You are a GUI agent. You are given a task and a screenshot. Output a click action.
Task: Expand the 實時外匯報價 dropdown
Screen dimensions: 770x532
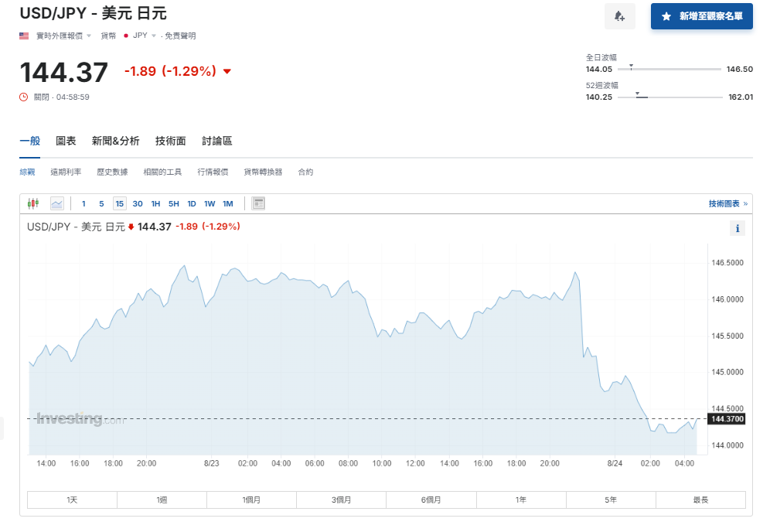click(x=89, y=36)
